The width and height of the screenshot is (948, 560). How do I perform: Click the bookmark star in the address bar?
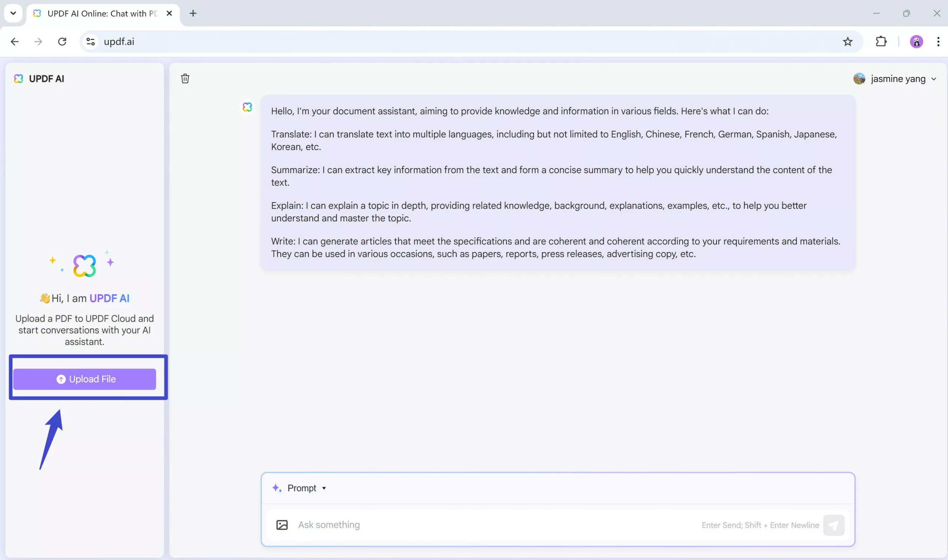tap(848, 41)
